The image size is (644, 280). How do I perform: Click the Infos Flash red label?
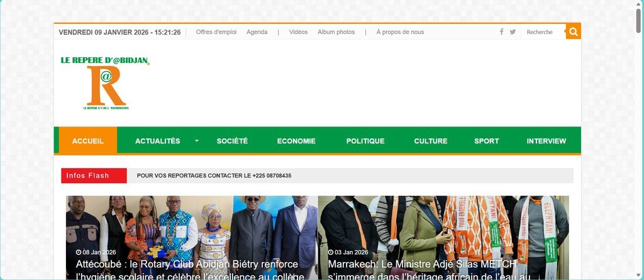(x=94, y=176)
